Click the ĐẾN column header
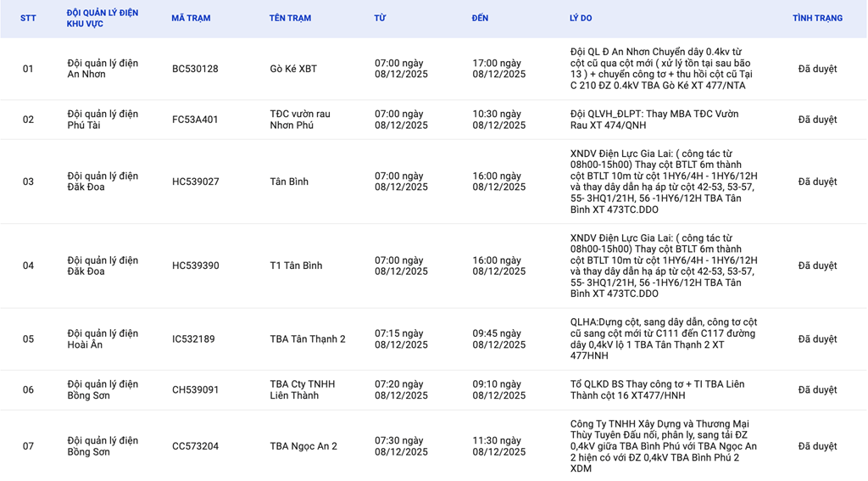Viewport: 868px width, 481px height. pos(480,19)
